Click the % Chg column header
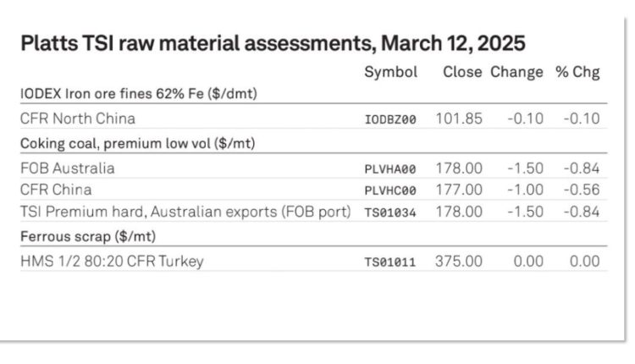The image size is (635, 364). pyautogui.click(x=577, y=72)
